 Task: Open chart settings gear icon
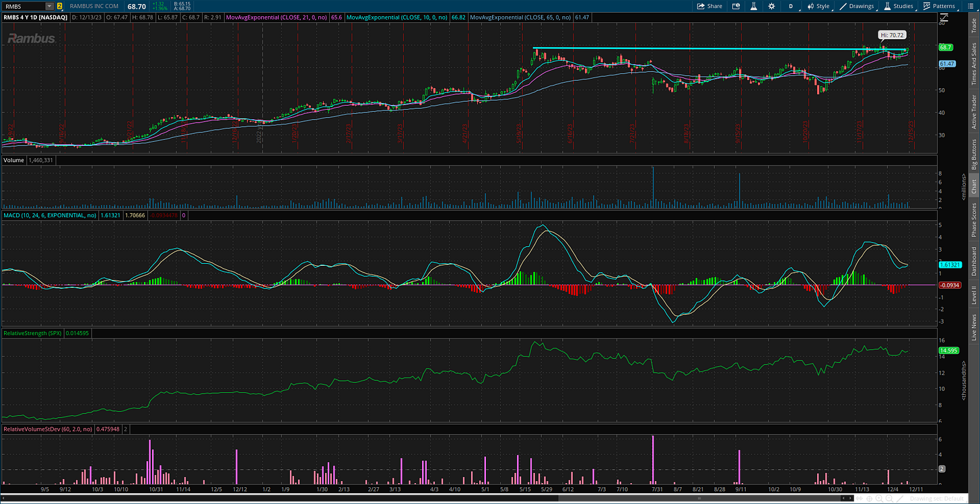(x=771, y=6)
